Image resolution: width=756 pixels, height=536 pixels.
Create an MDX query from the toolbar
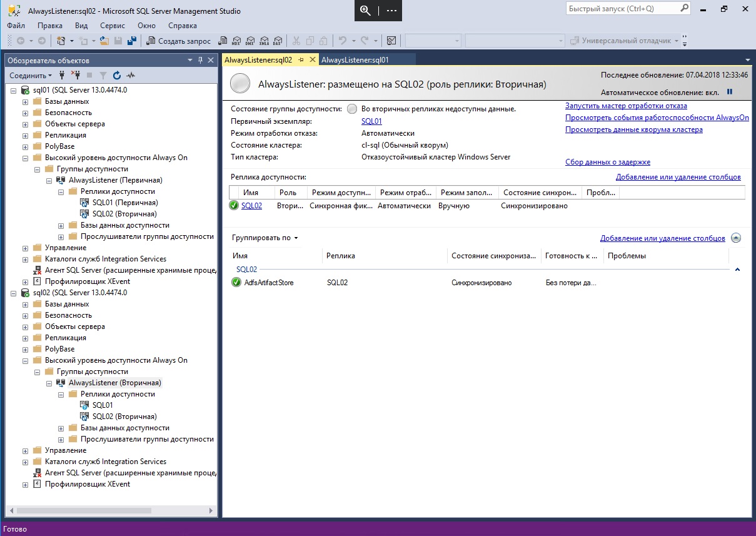click(236, 41)
